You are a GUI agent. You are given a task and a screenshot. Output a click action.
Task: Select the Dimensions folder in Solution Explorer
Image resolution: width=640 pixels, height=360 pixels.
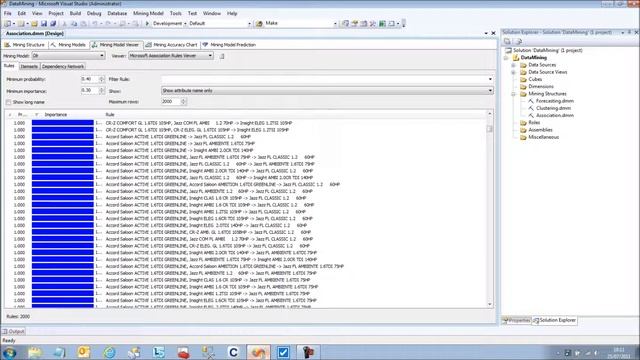coord(541,87)
